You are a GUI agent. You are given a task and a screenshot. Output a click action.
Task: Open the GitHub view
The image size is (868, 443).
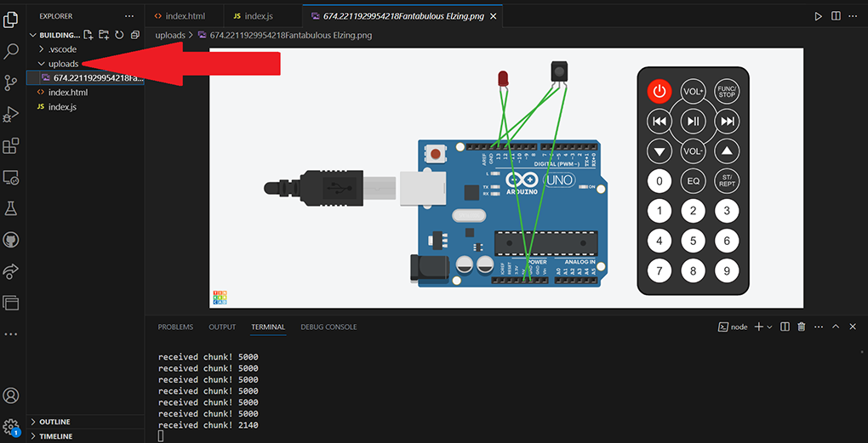(x=10, y=240)
